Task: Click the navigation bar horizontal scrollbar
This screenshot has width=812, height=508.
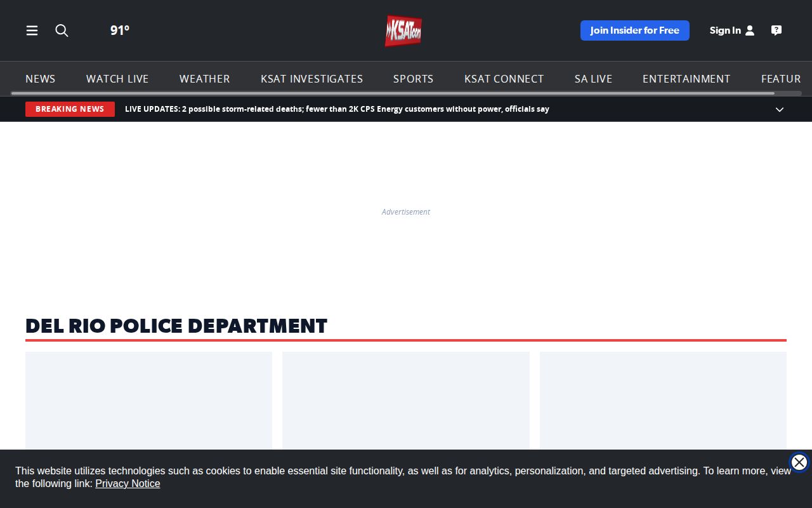Action: (393, 93)
